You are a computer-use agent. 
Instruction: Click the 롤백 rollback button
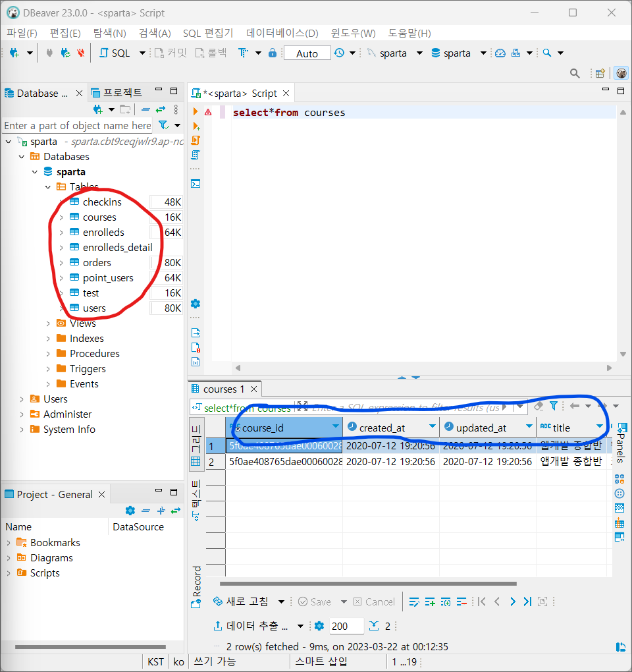click(210, 53)
